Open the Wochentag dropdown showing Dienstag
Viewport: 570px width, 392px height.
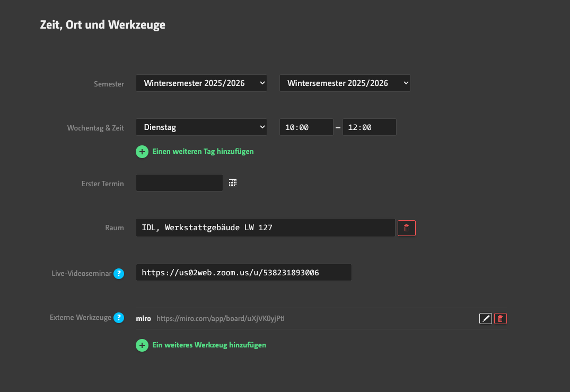click(x=201, y=127)
